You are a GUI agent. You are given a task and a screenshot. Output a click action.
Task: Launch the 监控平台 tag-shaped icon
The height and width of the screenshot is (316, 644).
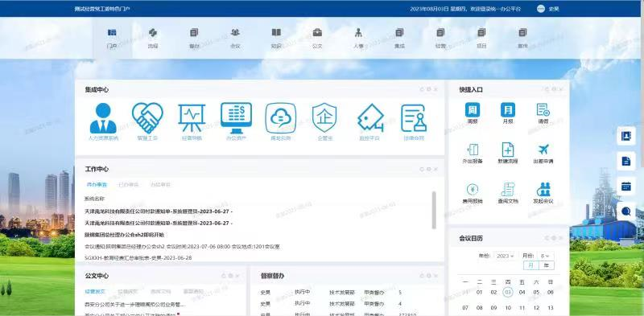[x=370, y=118]
